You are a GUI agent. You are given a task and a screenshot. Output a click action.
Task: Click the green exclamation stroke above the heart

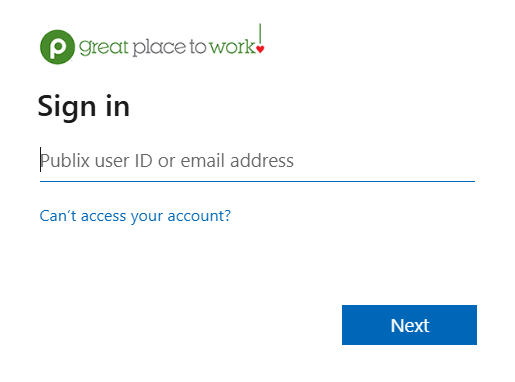[x=260, y=34]
